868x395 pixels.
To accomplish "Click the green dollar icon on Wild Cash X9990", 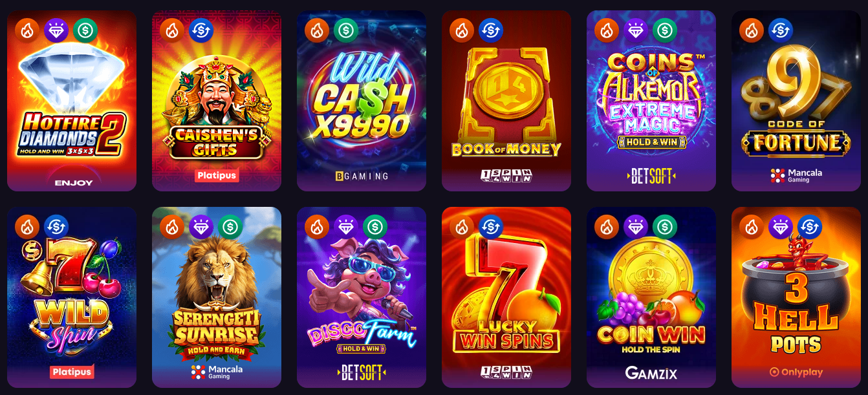I will [x=346, y=30].
